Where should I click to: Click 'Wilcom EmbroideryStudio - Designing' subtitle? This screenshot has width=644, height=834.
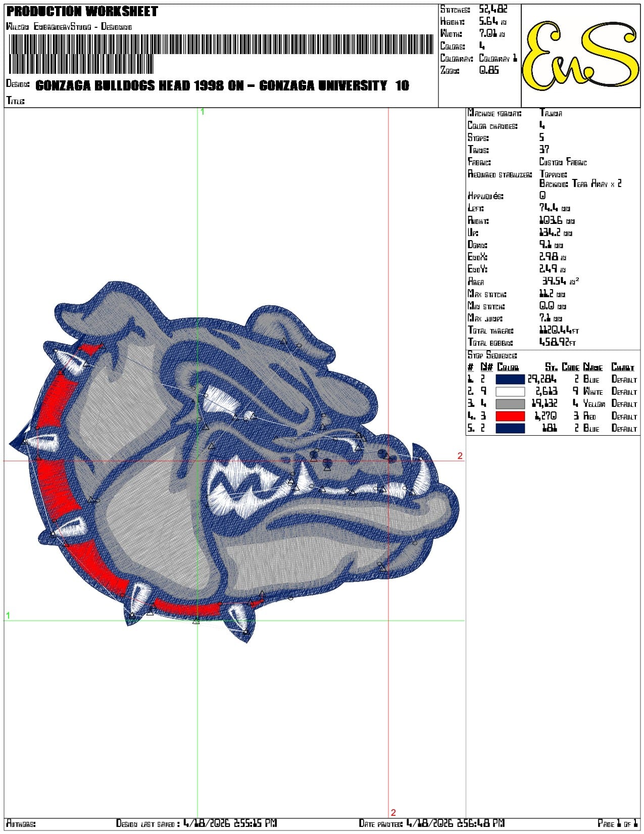pos(69,26)
